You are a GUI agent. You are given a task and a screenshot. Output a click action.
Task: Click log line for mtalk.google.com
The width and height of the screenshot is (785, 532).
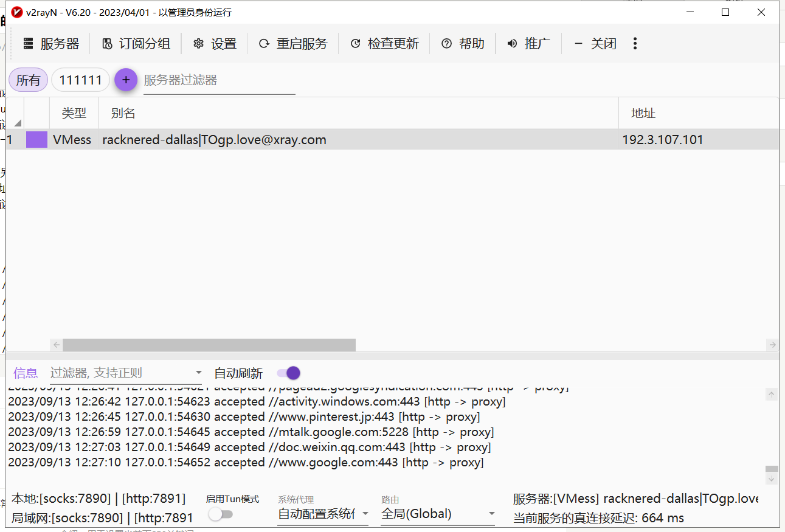click(x=251, y=432)
